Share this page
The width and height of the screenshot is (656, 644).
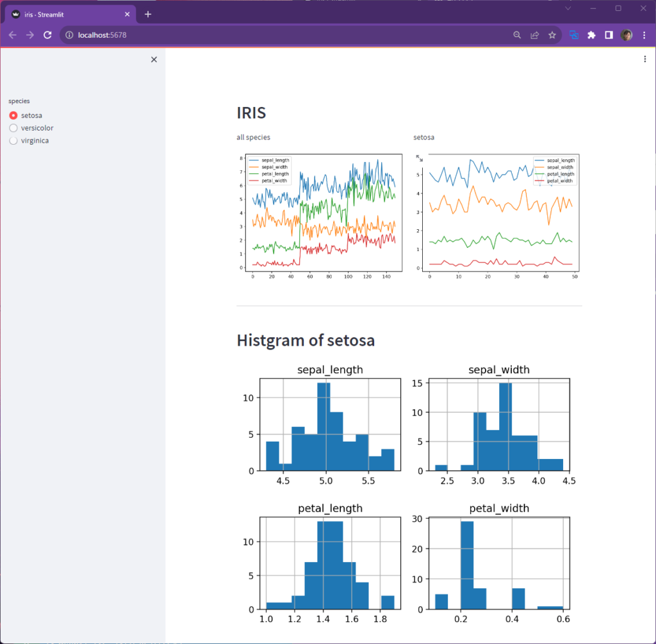(535, 35)
